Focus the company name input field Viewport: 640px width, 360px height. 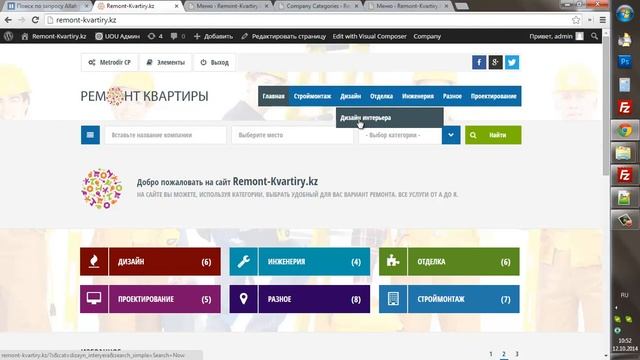point(165,135)
